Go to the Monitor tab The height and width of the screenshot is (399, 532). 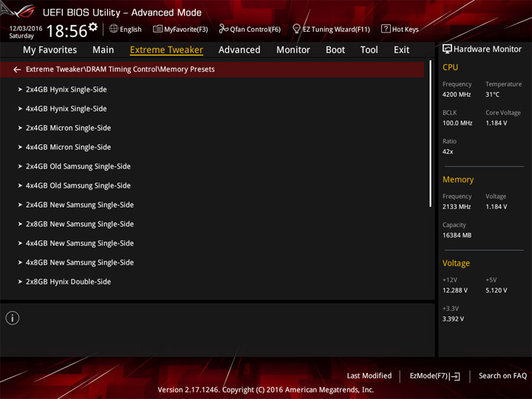tap(293, 50)
